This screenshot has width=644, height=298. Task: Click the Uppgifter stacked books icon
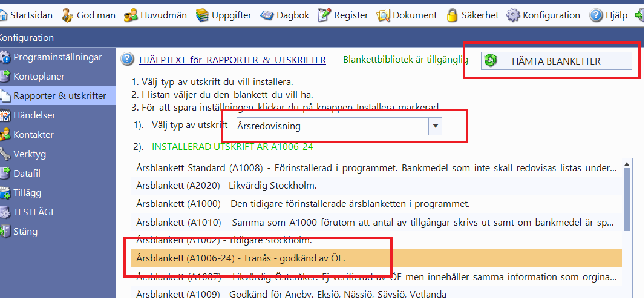tap(202, 15)
